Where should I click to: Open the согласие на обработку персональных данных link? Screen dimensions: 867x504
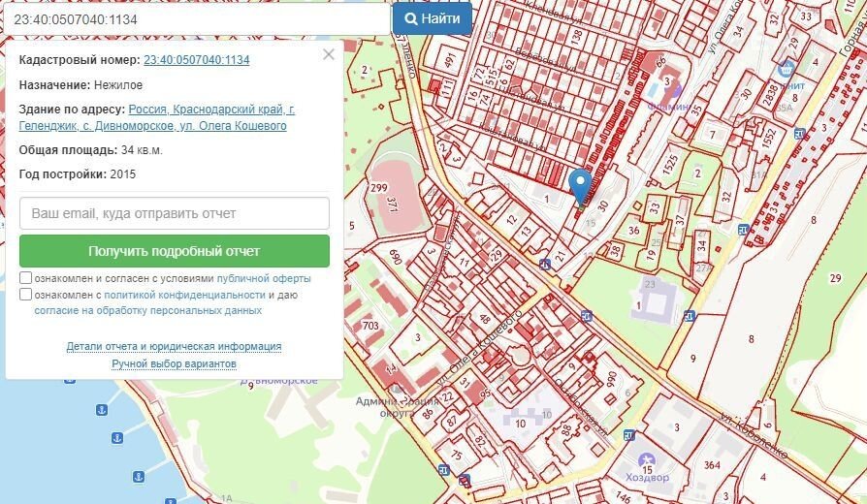point(147,311)
